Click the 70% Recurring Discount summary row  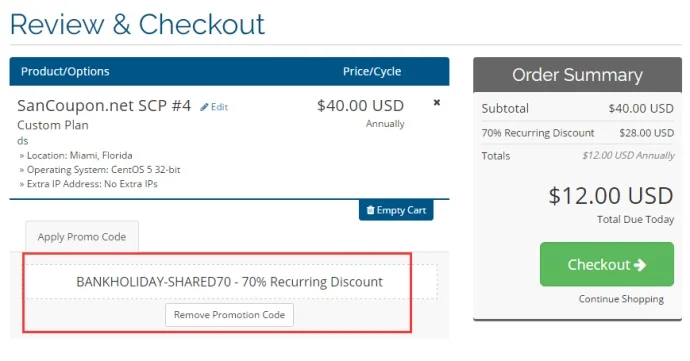(577, 133)
